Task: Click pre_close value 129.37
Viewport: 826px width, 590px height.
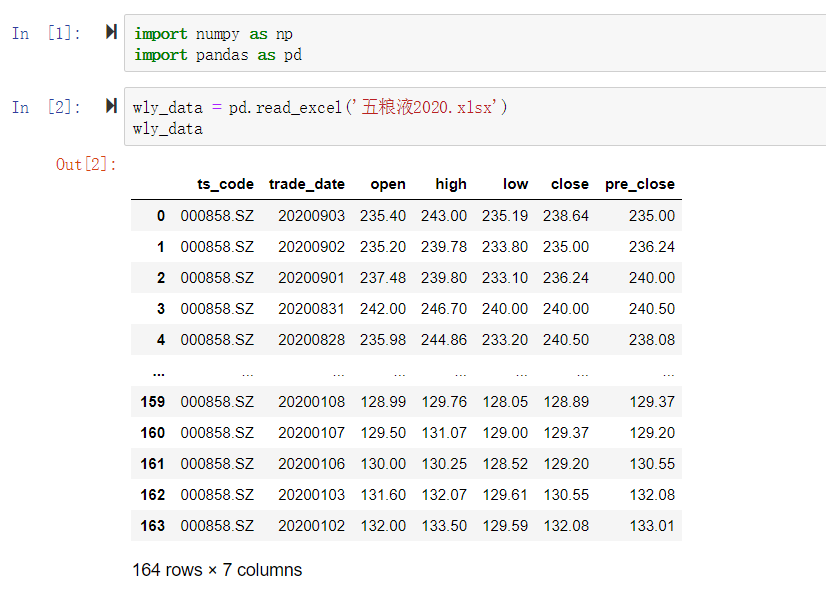Action: 652,402
